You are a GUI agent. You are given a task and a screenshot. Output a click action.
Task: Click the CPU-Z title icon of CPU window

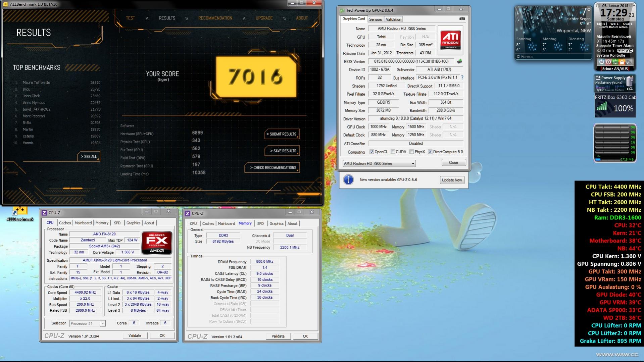(x=44, y=213)
